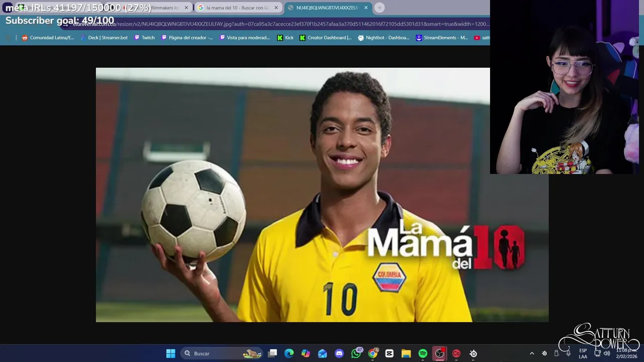Open the red Adobe Creative Cloud taskbar icon
The height and width of the screenshot is (362, 644).
click(x=456, y=353)
